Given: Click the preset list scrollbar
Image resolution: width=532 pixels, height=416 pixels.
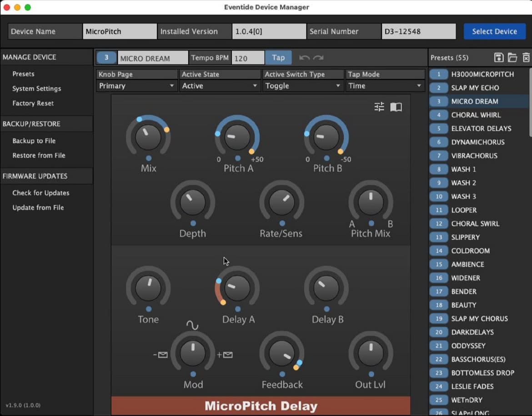Looking at the screenshot, I should (530, 102).
